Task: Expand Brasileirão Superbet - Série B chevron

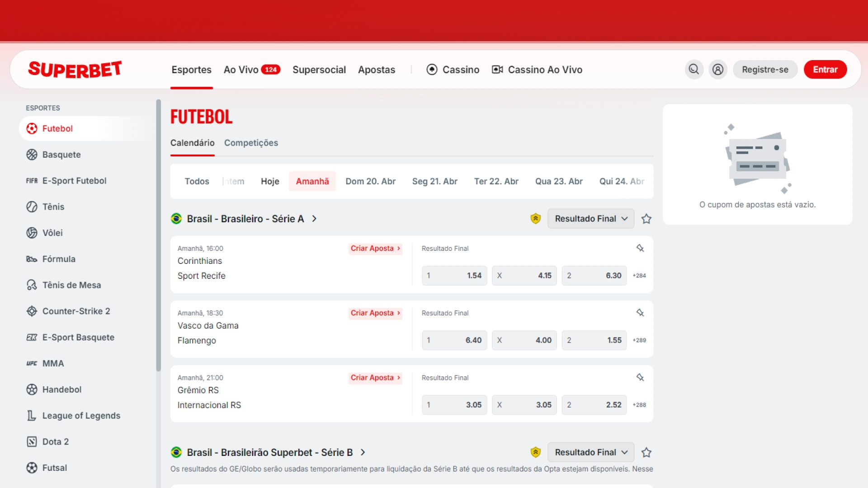Action: 363,452
